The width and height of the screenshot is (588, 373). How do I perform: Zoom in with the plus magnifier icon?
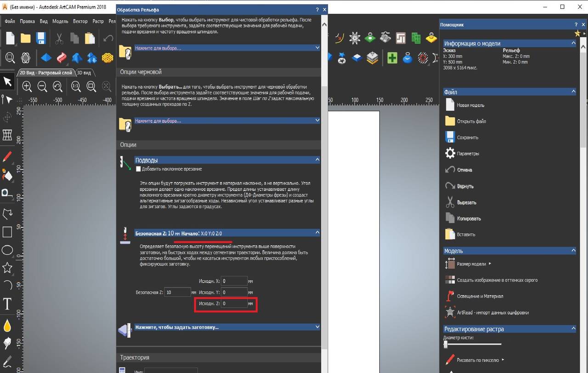[27, 86]
